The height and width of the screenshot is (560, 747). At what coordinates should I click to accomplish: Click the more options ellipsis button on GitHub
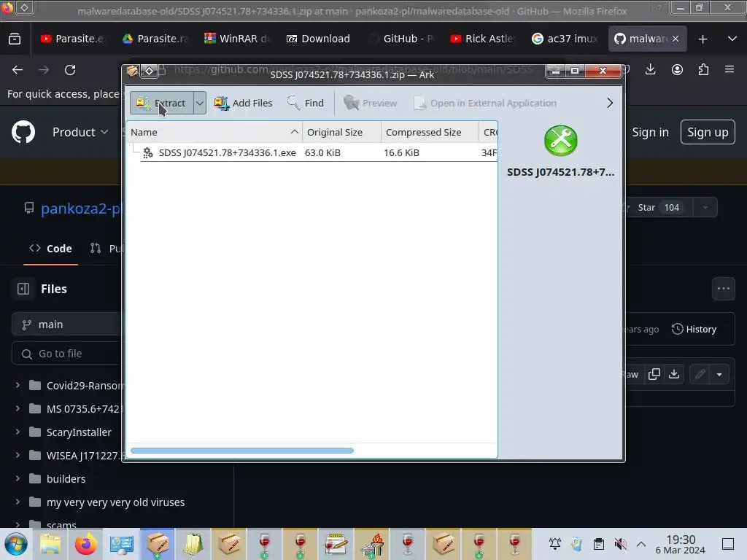point(723,289)
